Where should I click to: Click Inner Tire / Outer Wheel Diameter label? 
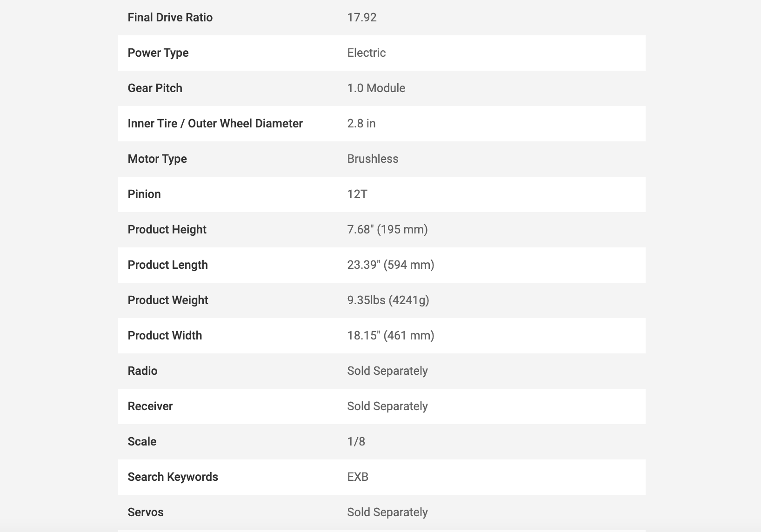pos(215,124)
